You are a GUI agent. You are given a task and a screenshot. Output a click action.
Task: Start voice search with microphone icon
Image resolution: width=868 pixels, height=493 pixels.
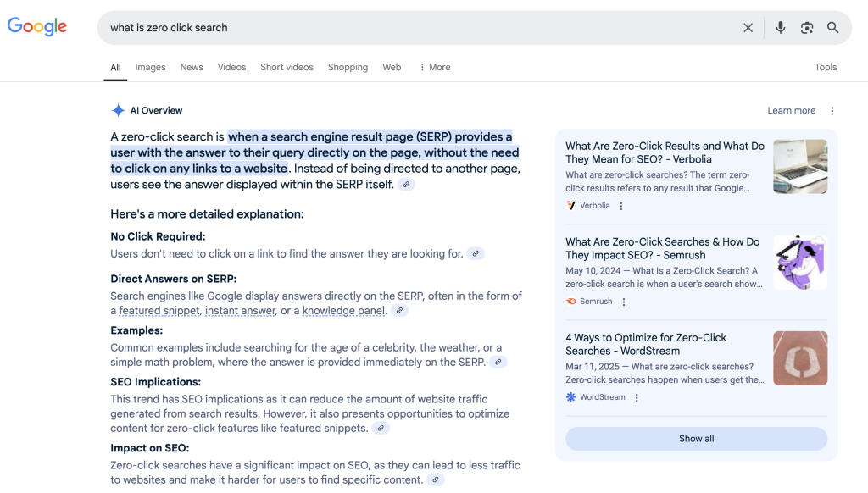(x=780, y=28)
